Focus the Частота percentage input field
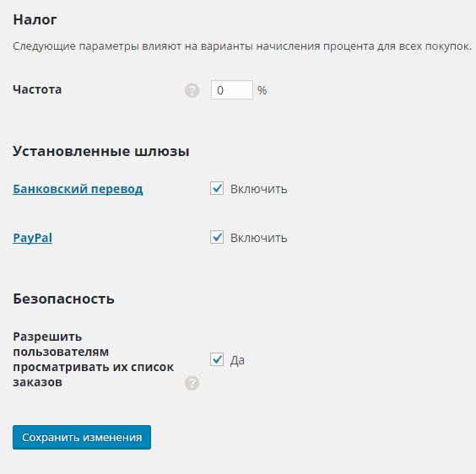The height and width of the screenshot is (474, 476). 232,90
